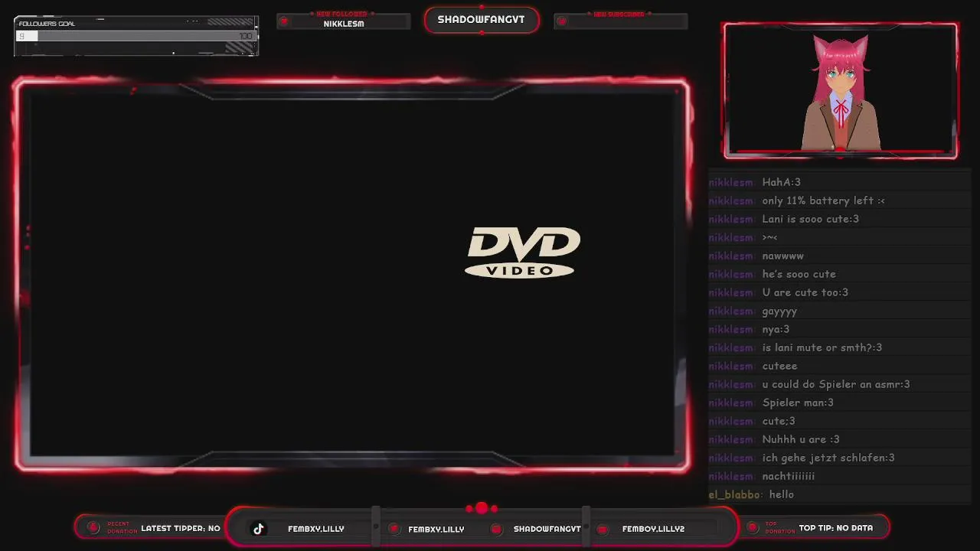Click the 'Spieler man:3' message
This screenshot has width=980, height=551.
click(798, 403)
